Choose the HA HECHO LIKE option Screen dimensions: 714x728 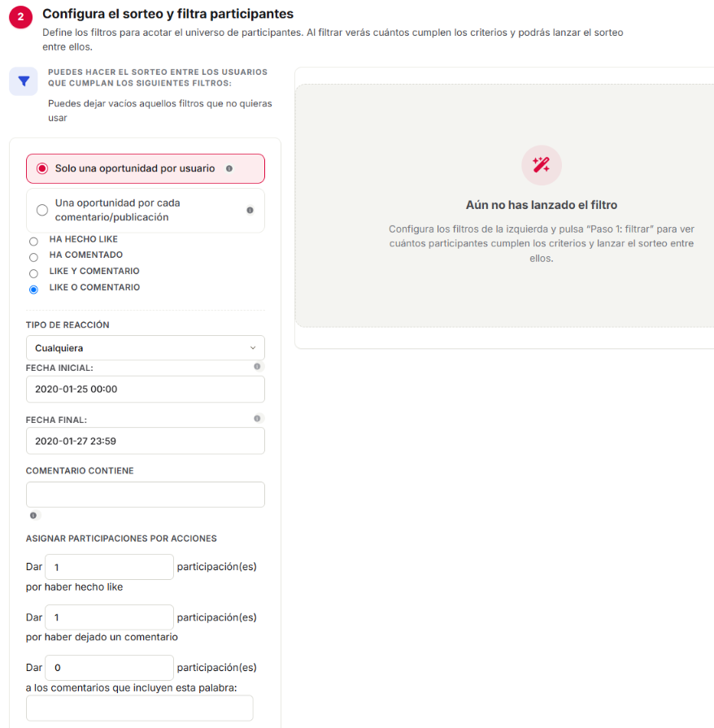pyautogui.click(x=33, y=242)
